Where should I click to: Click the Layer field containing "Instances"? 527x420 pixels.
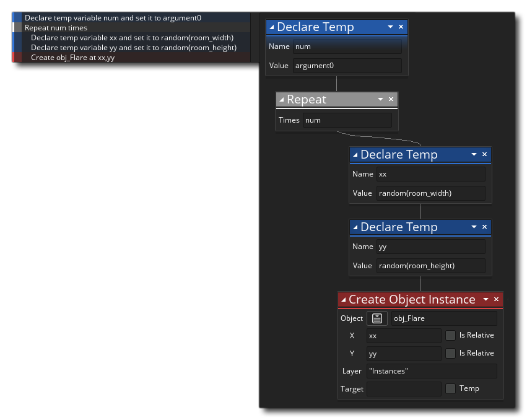(x=431, y=371)
